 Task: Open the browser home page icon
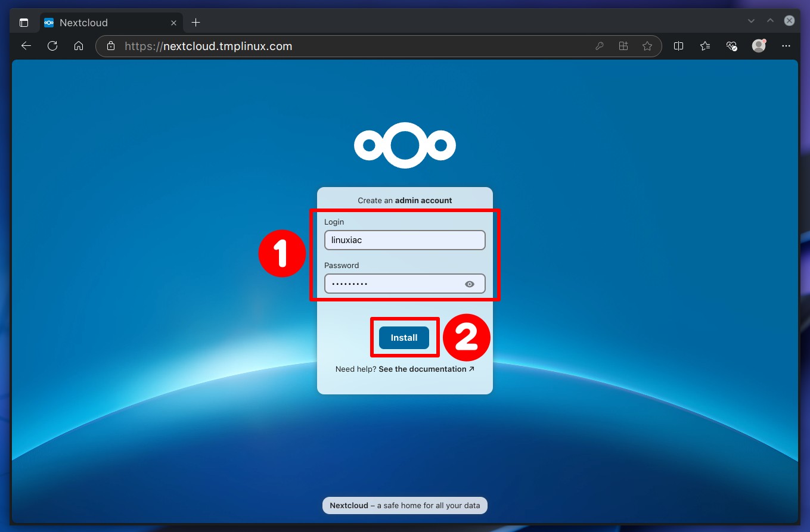[x=79, y=46]
